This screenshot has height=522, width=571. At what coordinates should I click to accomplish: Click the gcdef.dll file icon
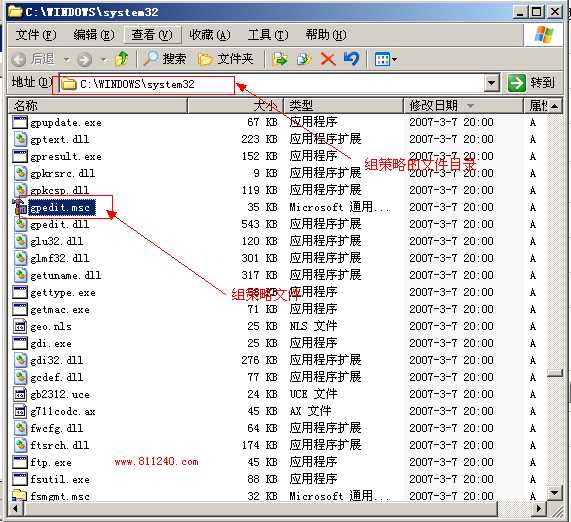(20, 377)
